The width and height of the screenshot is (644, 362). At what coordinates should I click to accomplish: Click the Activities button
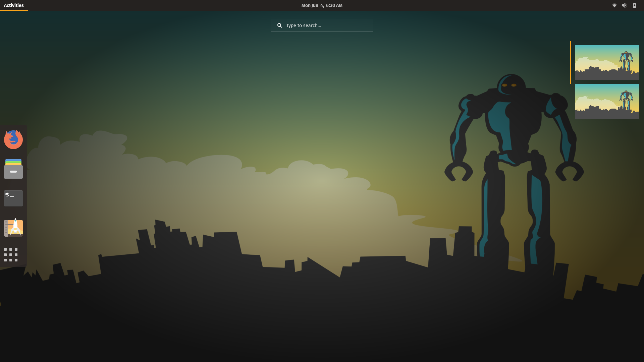[x=14, y=5]
